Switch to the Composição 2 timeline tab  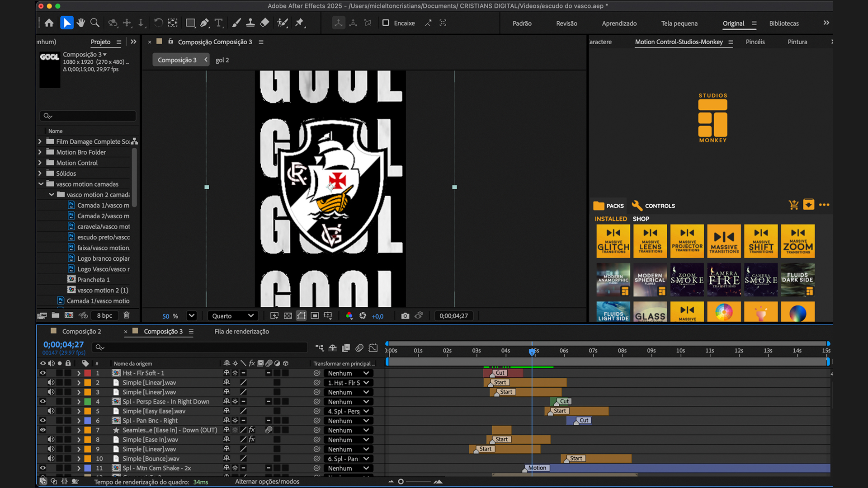tap(81, 331)
